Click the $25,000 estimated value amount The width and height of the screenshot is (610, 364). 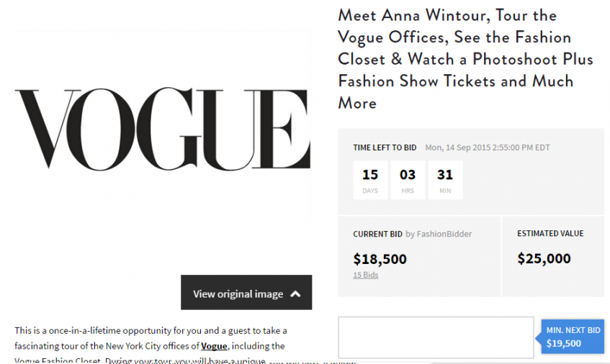pos(544,258)
